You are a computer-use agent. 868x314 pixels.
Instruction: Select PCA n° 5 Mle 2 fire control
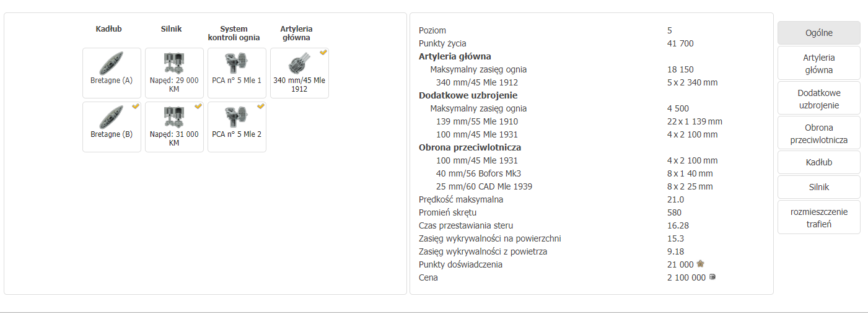pos(237,118)
